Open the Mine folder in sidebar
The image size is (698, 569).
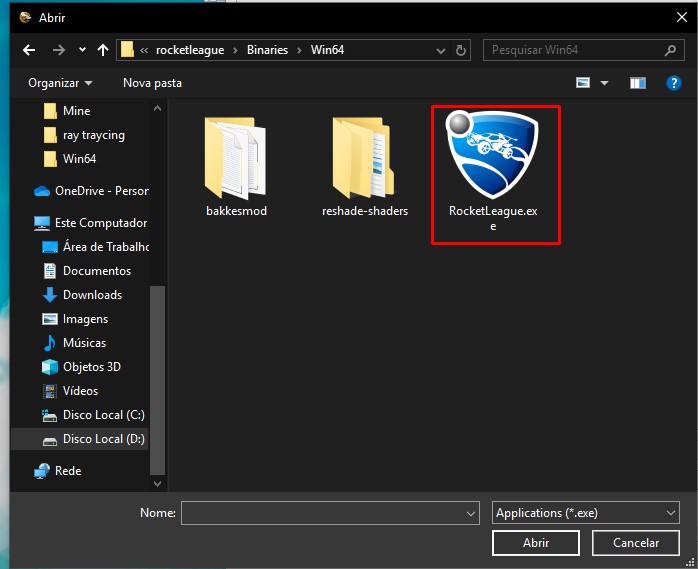click(67, 110)
